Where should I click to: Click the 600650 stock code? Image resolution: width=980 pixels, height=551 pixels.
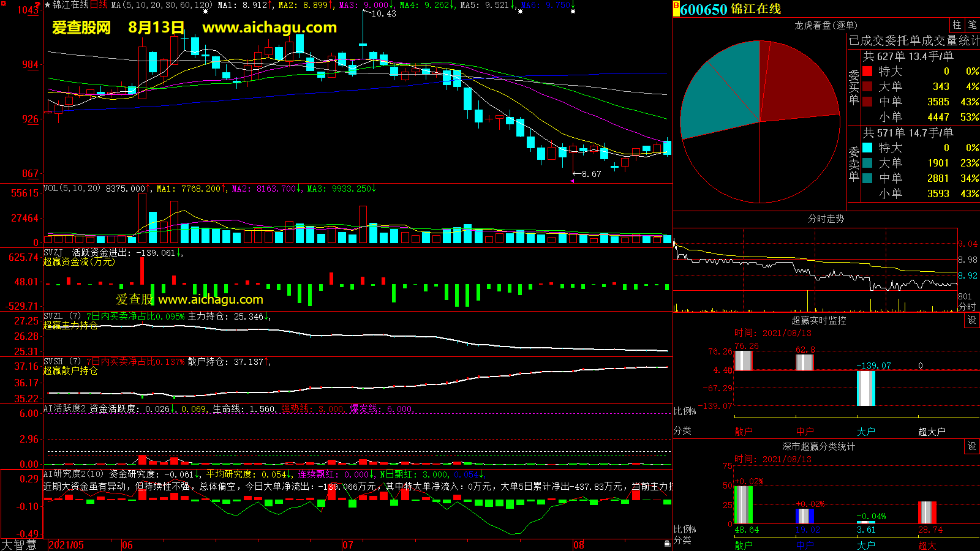tap(704, 9)
